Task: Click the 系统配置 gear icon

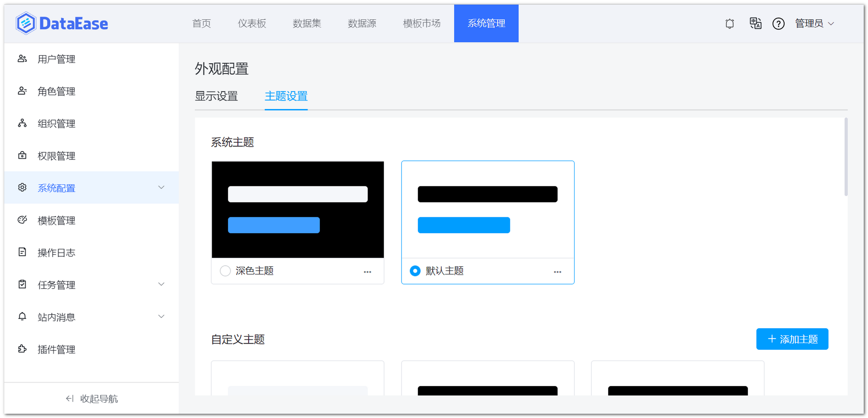Action: click(x=22, y=187)
